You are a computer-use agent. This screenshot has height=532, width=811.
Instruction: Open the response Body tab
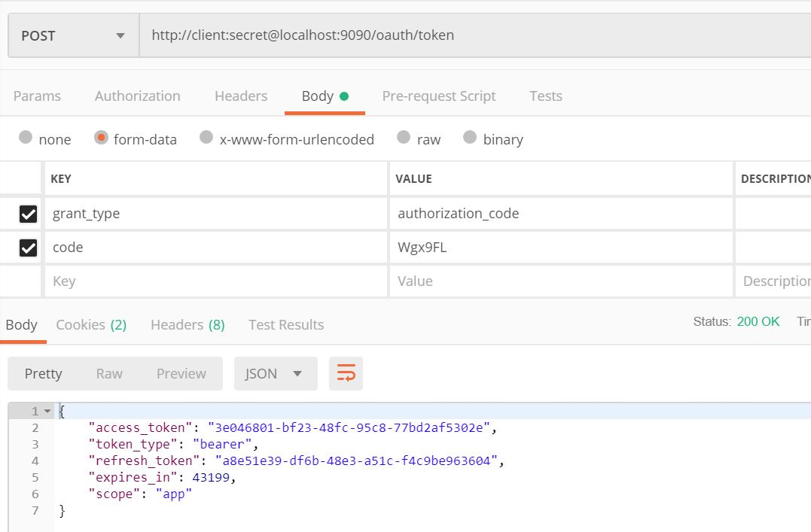point(22,324)
